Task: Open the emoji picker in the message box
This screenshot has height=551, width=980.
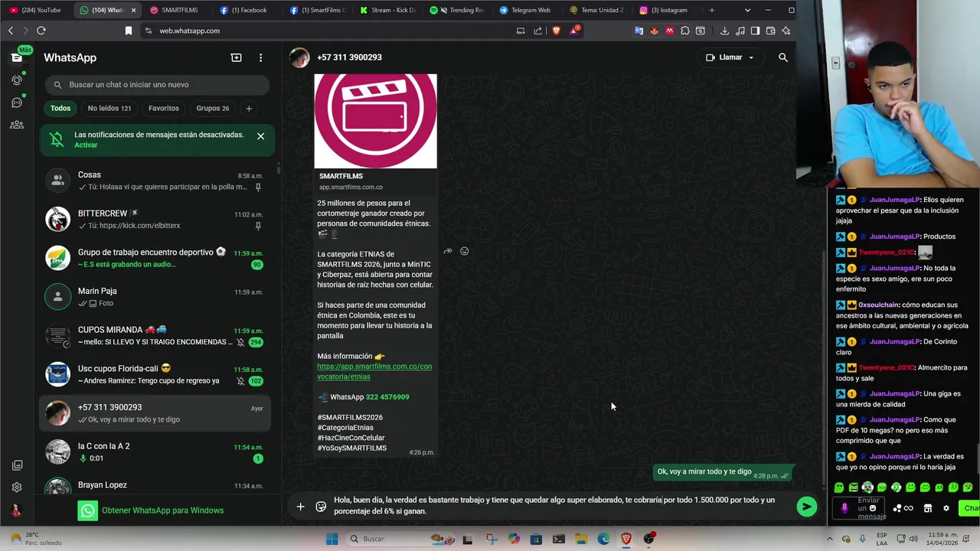Action: coord(321,507)
